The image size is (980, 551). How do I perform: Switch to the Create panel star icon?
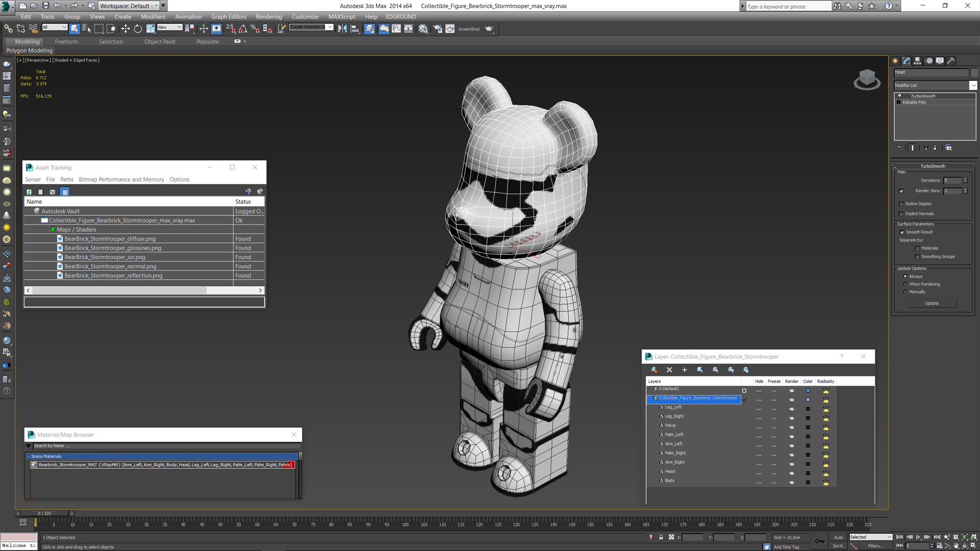coord(895,61)
